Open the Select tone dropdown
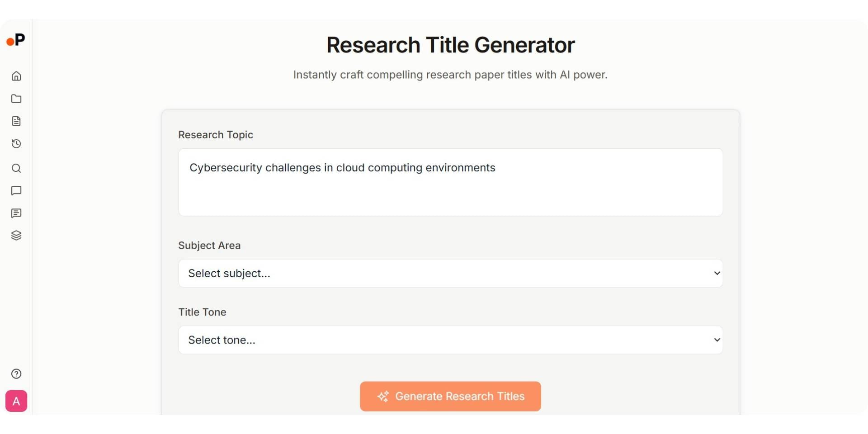The height and width of the screenshot is (434, 868). click(450, 340)
